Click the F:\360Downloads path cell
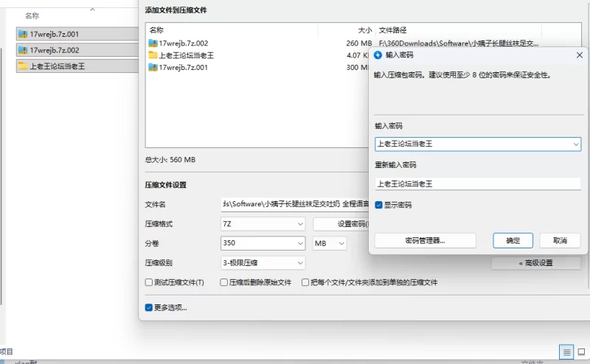The width and height of the screenshot is (590, 364). coord(458,43)
